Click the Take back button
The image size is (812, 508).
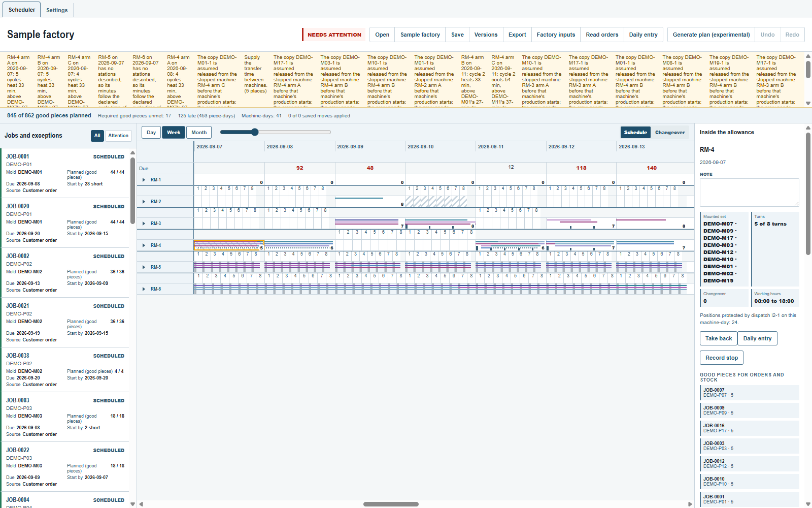[x=719, y=338]
